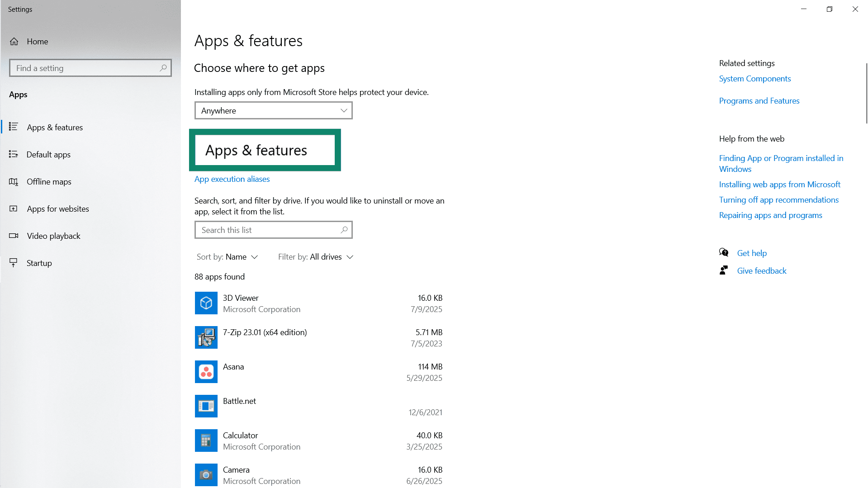Image resolution: width=868 pixels, height=488 pixels.
Task: Click the Search this list field
Action: click(269, 230)
